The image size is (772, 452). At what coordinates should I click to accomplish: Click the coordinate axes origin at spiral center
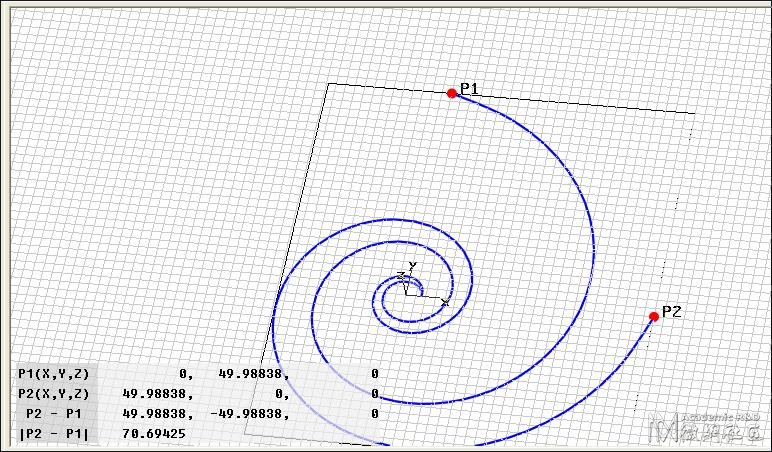tap(406, 294)
